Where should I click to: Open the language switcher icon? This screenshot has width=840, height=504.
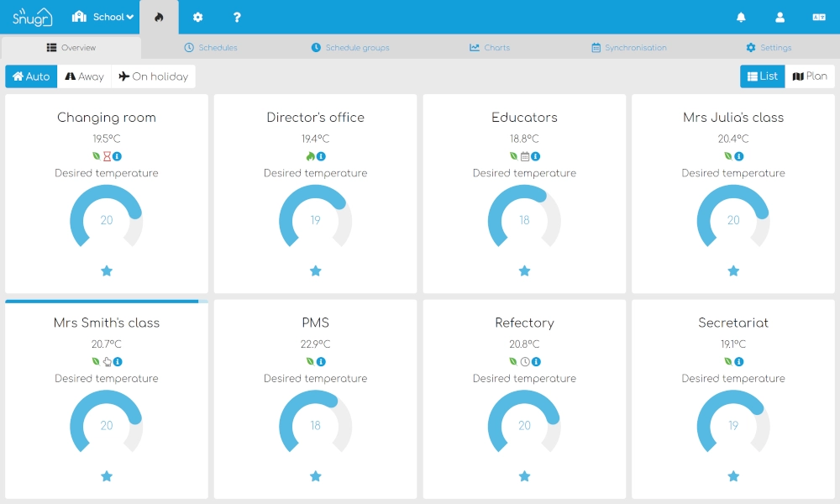pos(819,17)
